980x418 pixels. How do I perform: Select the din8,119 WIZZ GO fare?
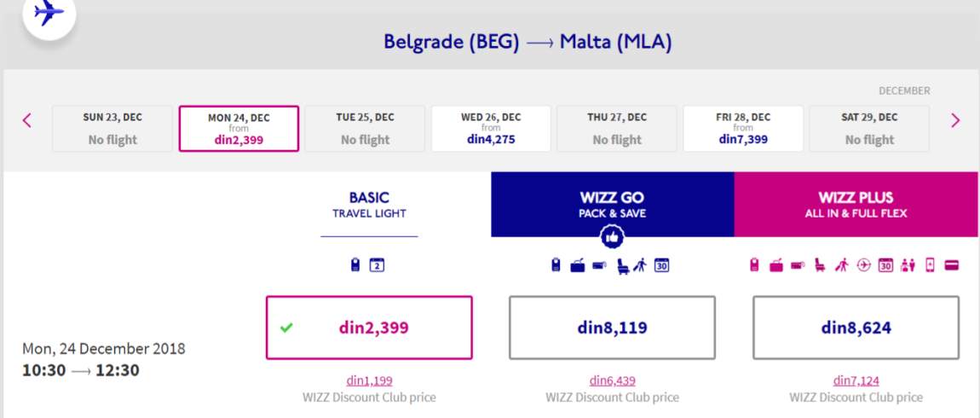click(612, 328)
